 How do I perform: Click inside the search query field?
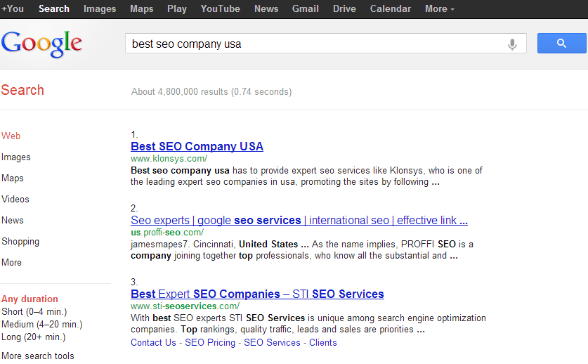click(x=315, y=44)
